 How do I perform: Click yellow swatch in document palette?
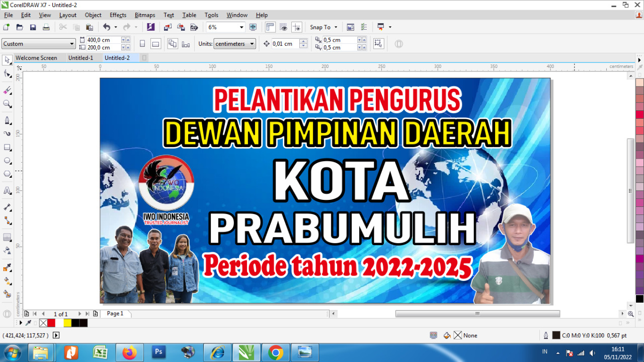(x=67, y=323)
